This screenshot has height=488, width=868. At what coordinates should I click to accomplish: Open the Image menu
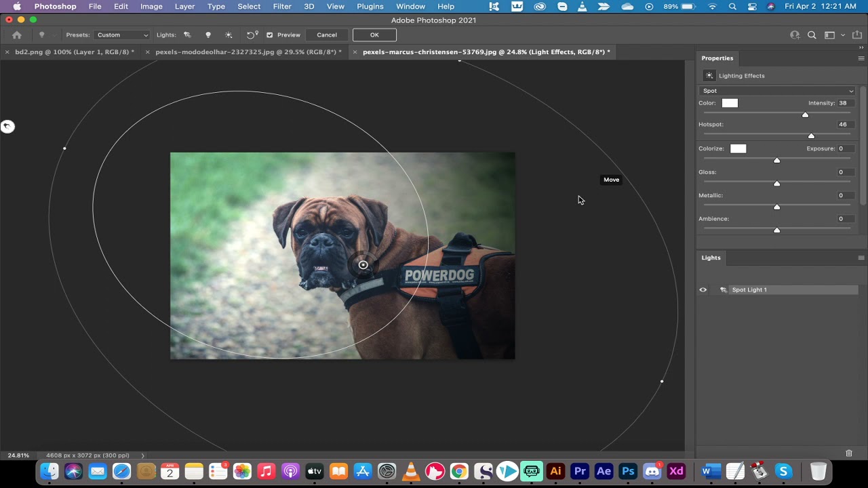coord(151,6)
